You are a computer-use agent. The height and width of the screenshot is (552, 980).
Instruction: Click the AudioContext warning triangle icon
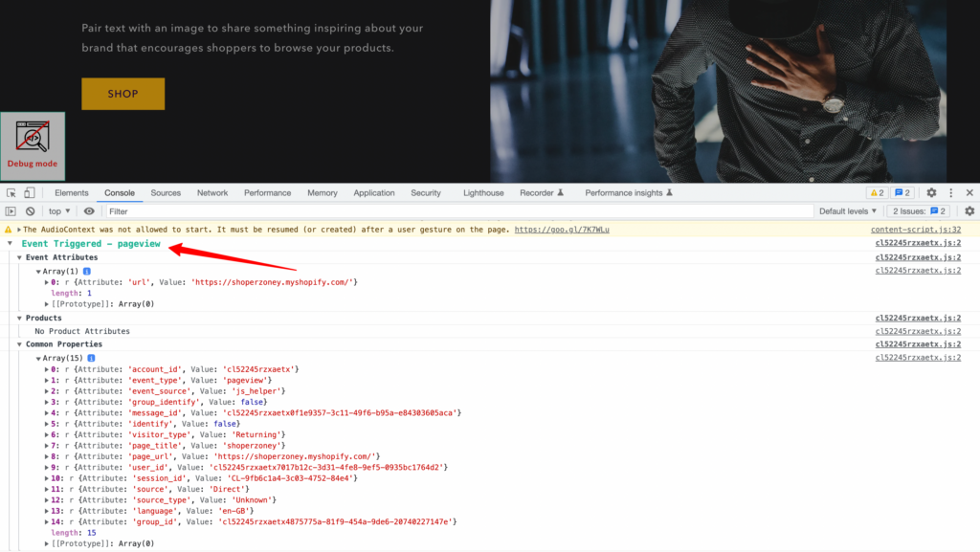[x=8, y=230]
